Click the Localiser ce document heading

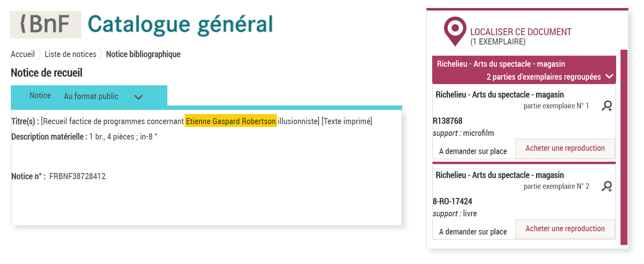pyautogui.click(x=521, y=32)
